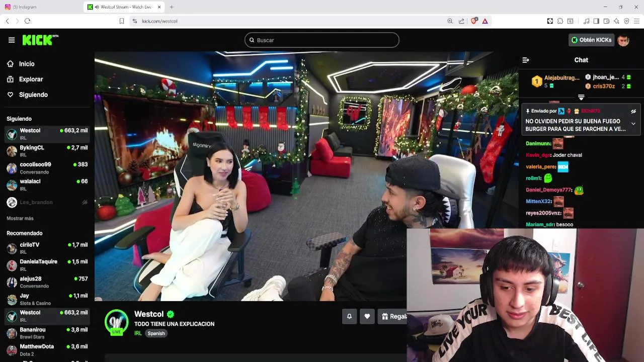
Task: Click site info icon left of URL
Action: [x=134, y=21]
